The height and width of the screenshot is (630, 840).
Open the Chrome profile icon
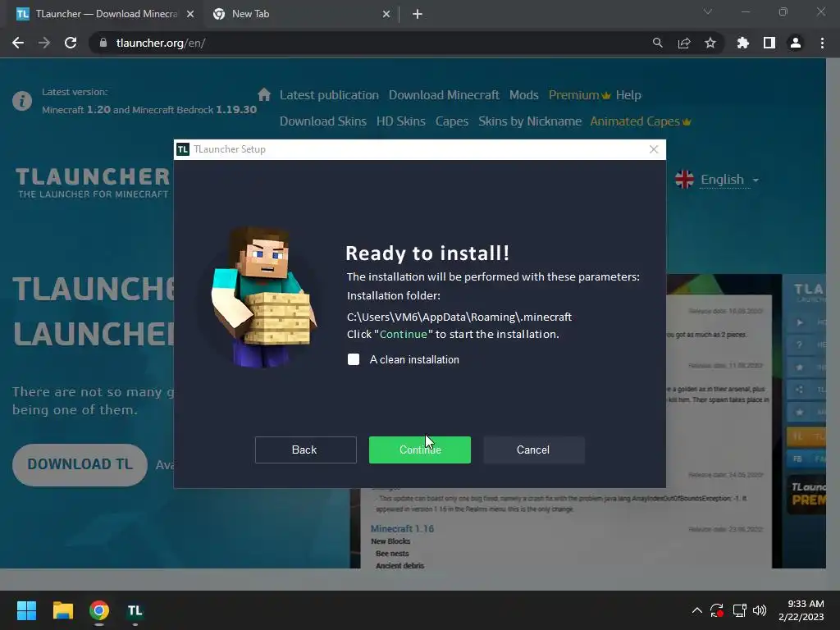click(796, 43)
